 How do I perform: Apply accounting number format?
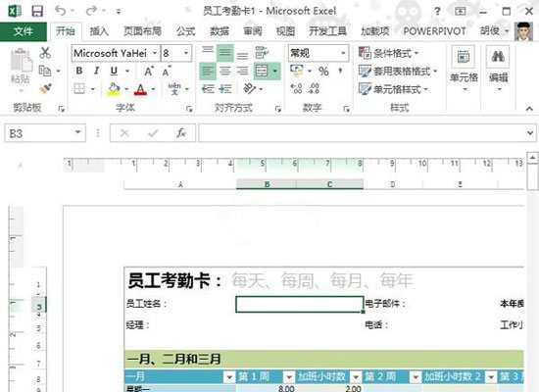point(296,71)
